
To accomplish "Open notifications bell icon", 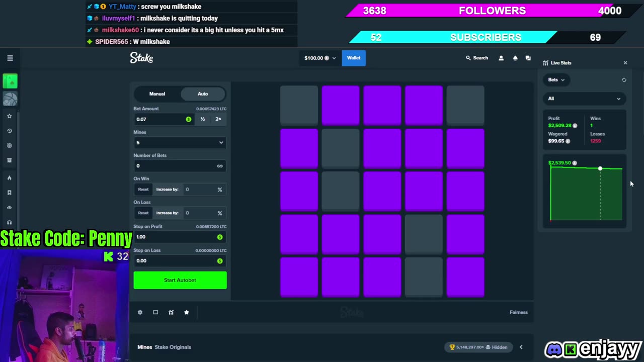I will [x=515, y=58].
